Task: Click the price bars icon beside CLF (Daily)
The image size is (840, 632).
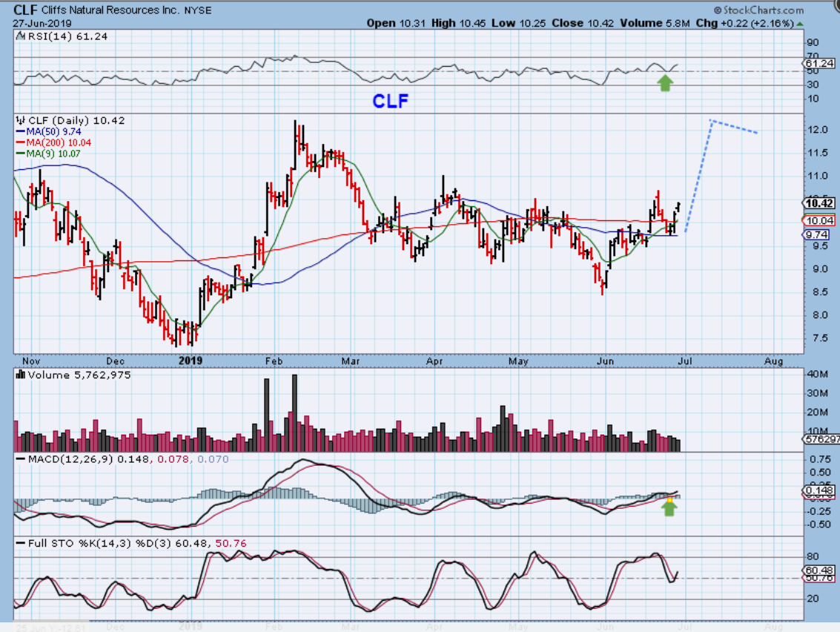Action: pyautogui.click(x=20, y=120)
